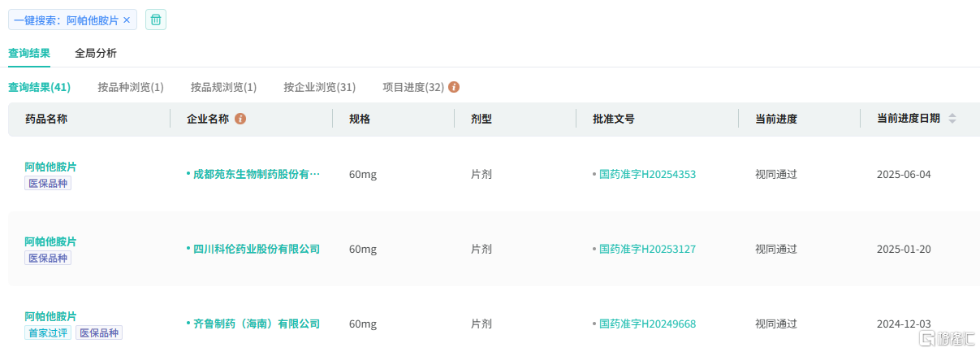Select date 2025-06-04

point(904,174)
